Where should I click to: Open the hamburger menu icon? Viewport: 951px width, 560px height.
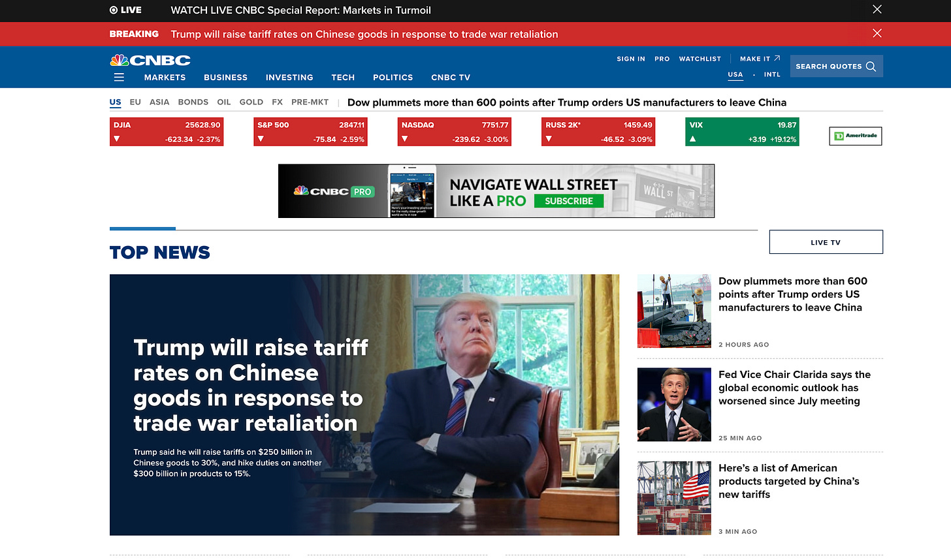click(x=119, y=77)
